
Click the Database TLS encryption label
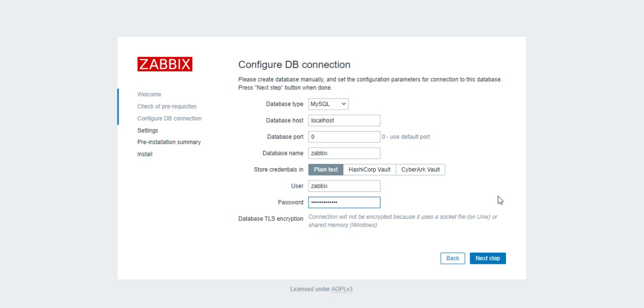coord(270,219)
